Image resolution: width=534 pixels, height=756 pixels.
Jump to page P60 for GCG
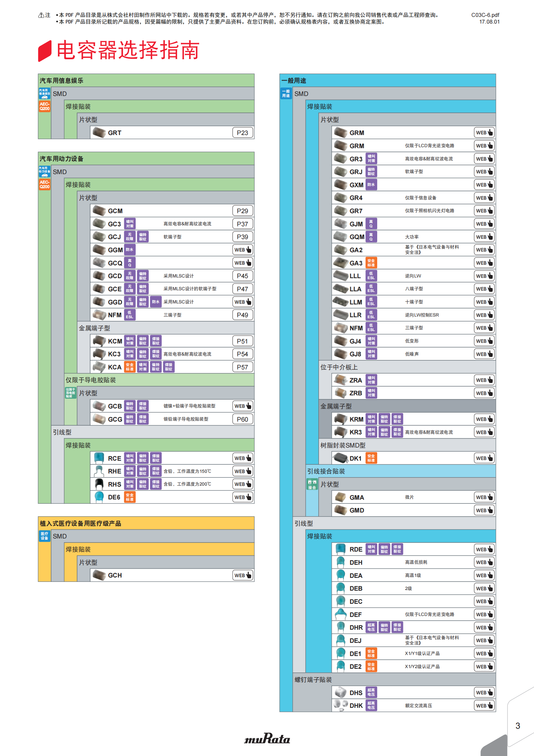tap(242, 419)
